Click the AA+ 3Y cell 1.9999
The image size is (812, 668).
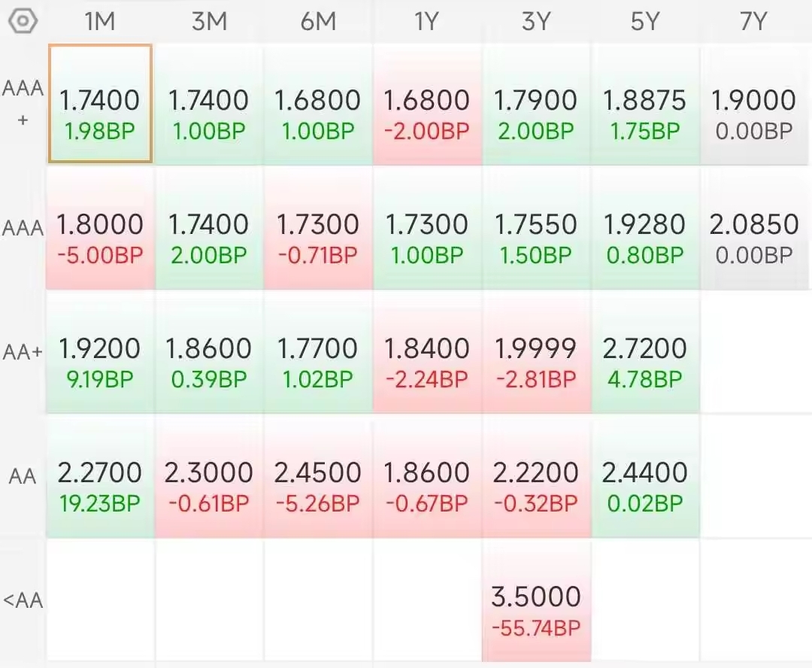pos(536,352)
